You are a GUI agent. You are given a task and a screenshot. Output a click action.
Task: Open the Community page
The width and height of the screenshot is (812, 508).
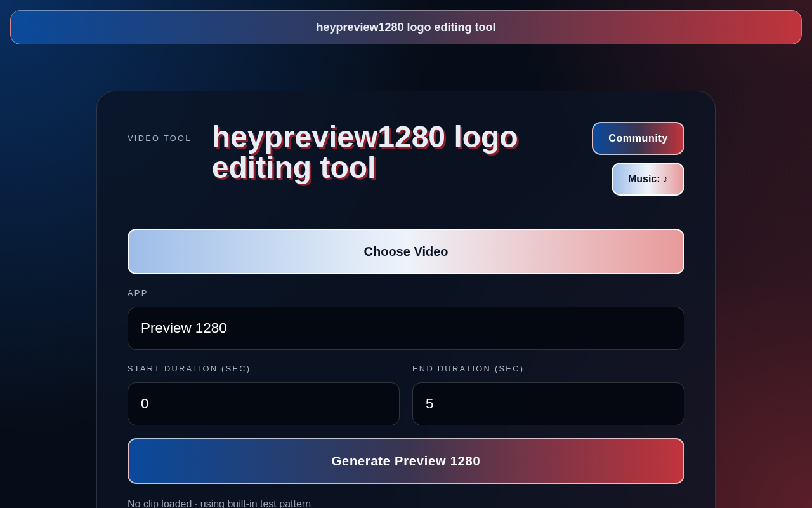click(638, 138)
